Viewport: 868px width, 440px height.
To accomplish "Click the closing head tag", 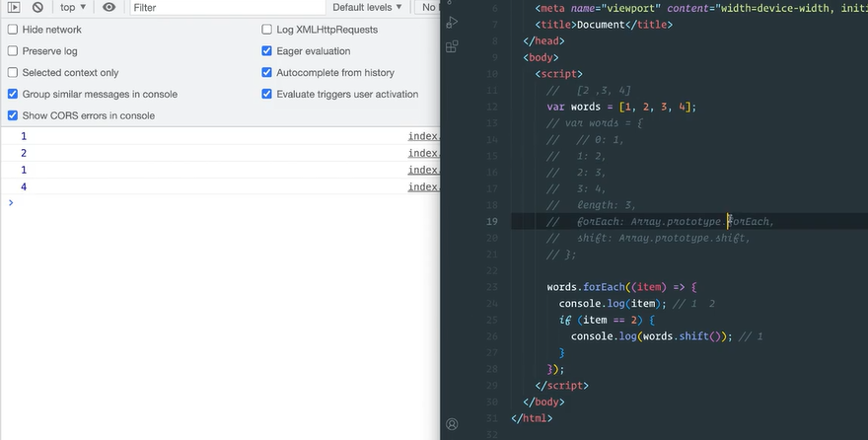I will [x=544, y=41].
